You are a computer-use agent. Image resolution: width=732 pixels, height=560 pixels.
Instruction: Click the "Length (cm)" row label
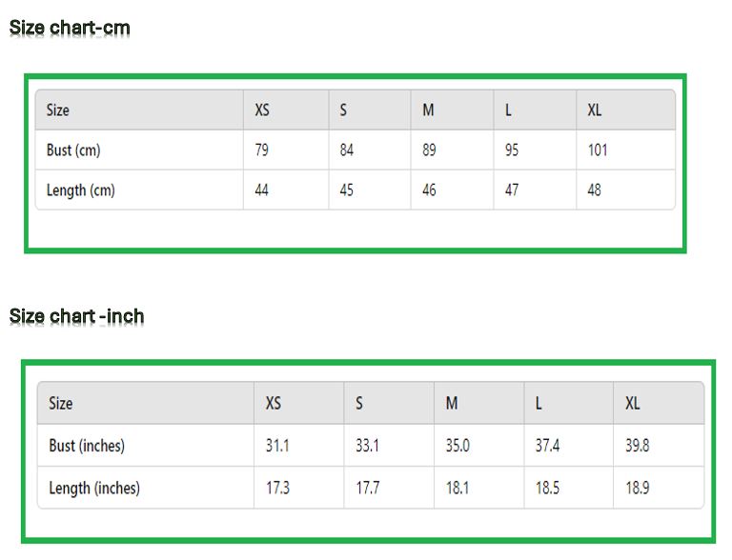81,190
